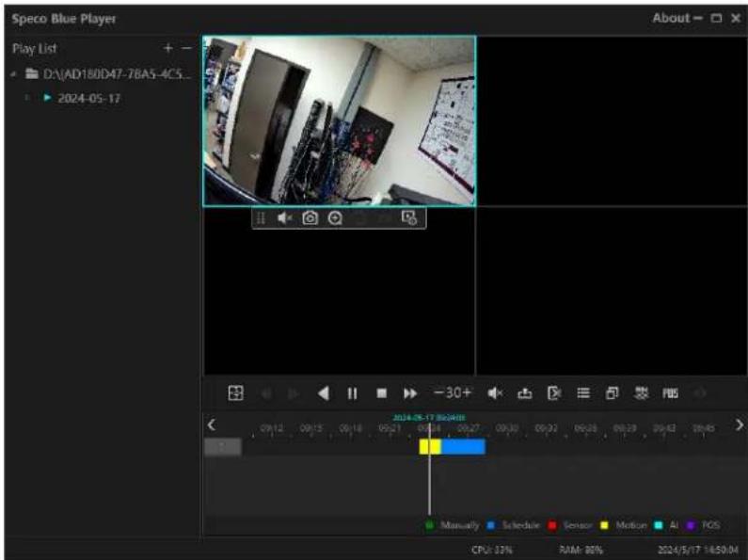Select the playing camera video pane
The height and width of the screenshot is (560, 748).
339,121
